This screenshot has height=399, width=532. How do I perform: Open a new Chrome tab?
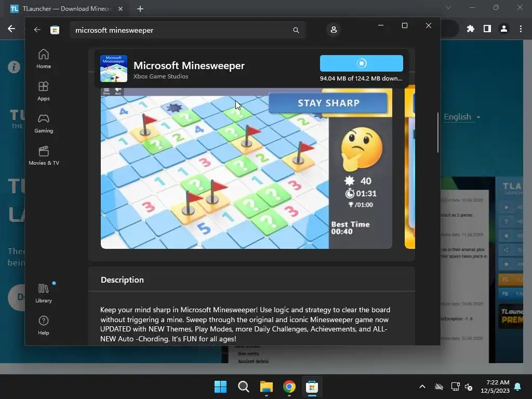[140, 9]
